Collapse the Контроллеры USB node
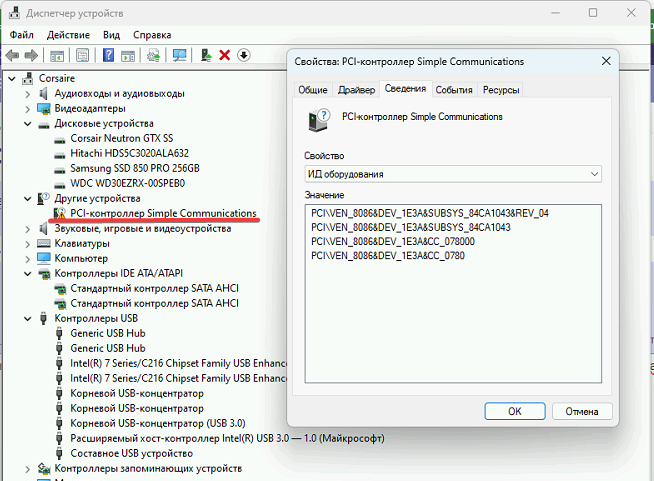 27,318
